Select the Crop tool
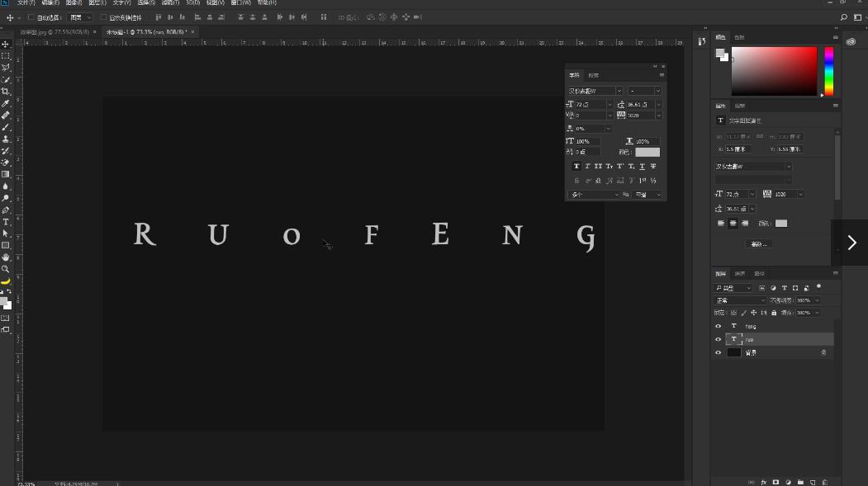This screenshot has height=486, width=868. pos(6,92)
